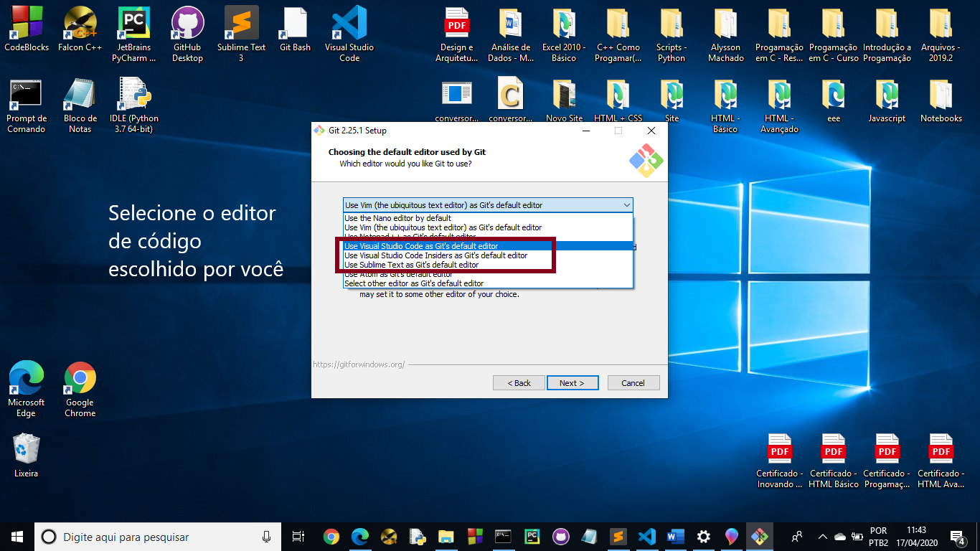Select the C++ Como Progamar folder

point(618,34)
